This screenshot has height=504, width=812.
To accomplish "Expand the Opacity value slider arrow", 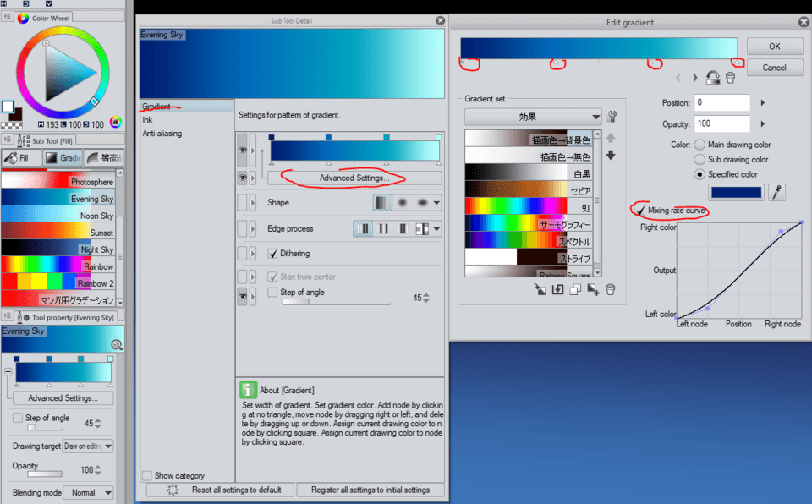I will (x=762, y=123).
